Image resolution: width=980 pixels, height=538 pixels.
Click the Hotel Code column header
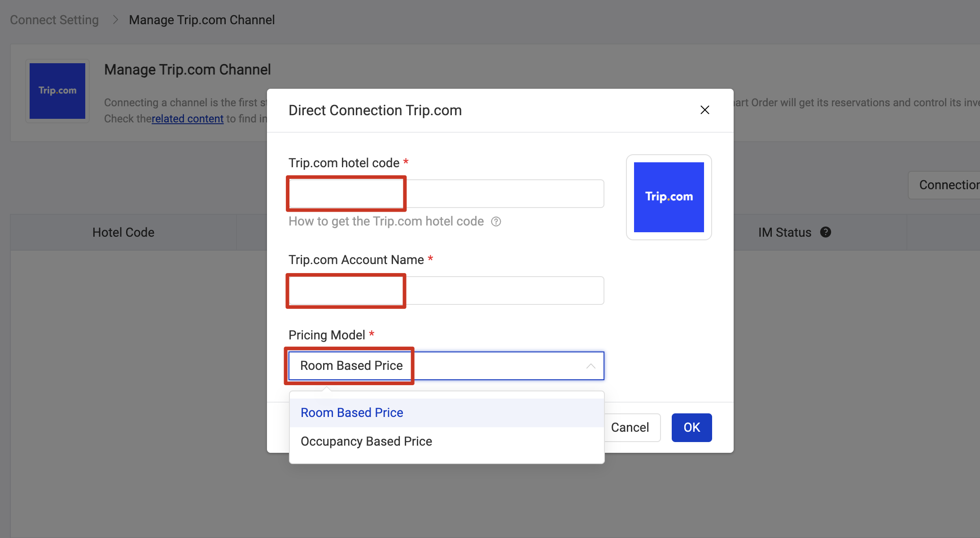123,232
